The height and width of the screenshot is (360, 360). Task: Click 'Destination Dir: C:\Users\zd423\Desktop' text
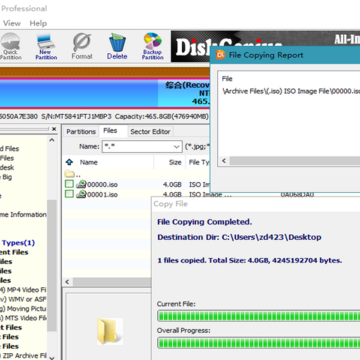tap(239, 237)
